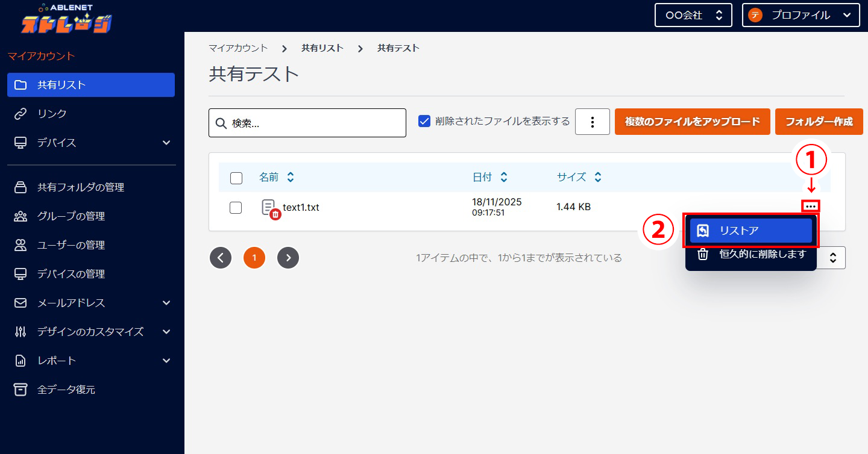
Task: Check the select-all checkbox in the table header
Action: 236,178
